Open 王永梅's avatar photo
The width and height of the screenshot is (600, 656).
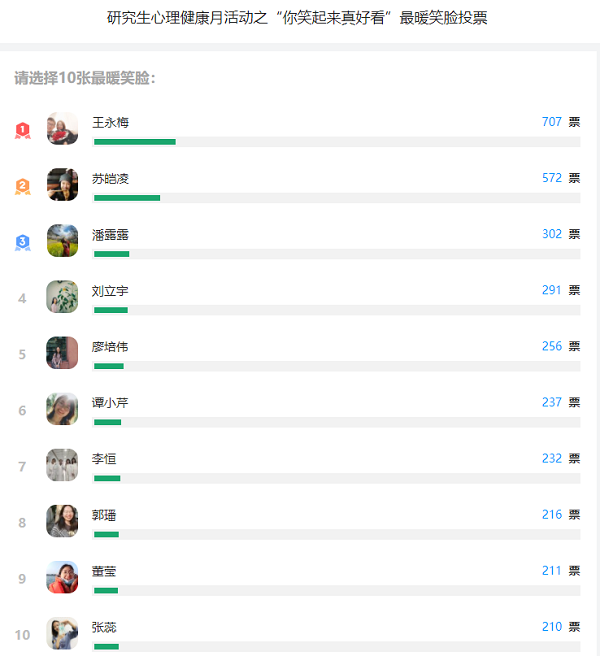tap(62, 129)
